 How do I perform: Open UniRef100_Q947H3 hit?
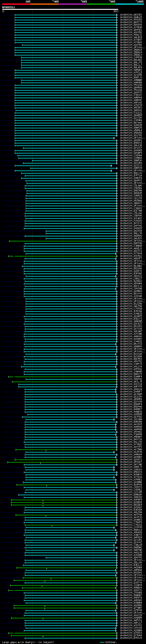[x=131, y=558]
